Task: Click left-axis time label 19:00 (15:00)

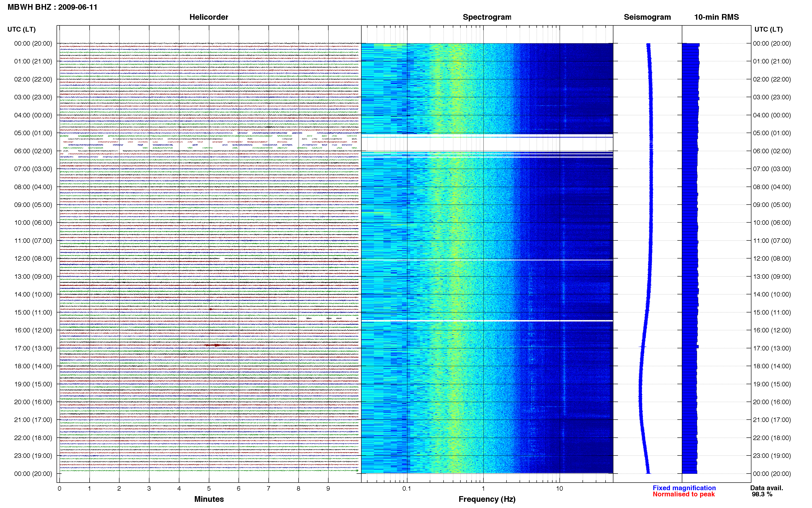Action: pos(33,384)
